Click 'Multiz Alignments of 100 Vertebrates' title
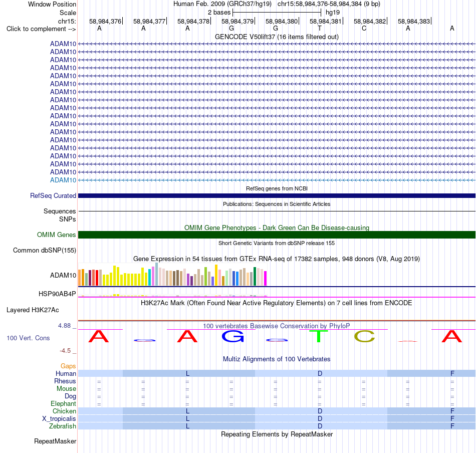The height and width of the screenshot is (453, 476). pos(277,359)
